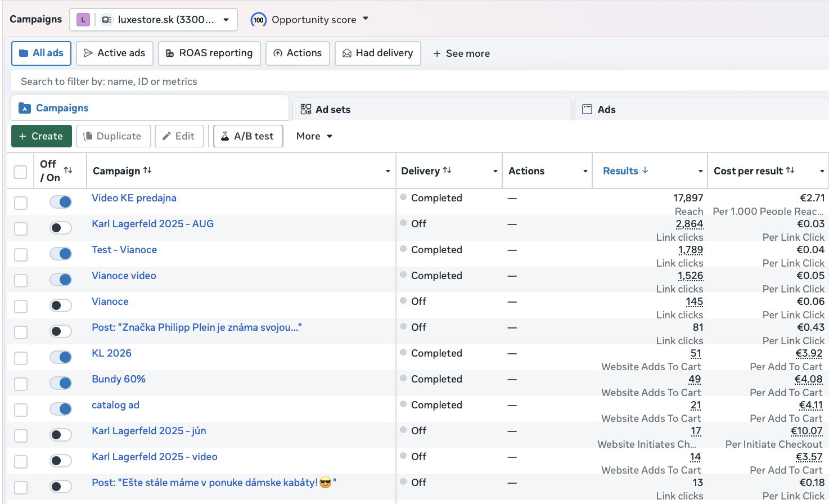This screenshot has height=504, width=829.
Task: Toggle the catalog ad campaign switch
Action: coord(61,409)
